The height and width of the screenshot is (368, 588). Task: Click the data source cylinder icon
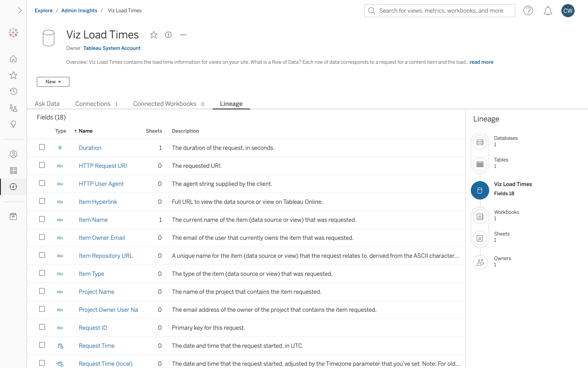(x=49, y=38)
